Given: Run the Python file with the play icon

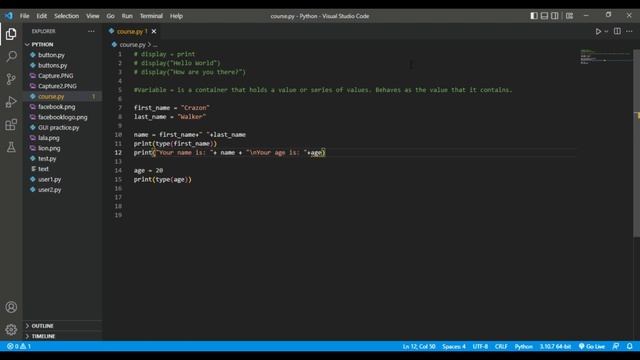Looking at the screenshot, I should pyautogui.click(x=598, y=31).
